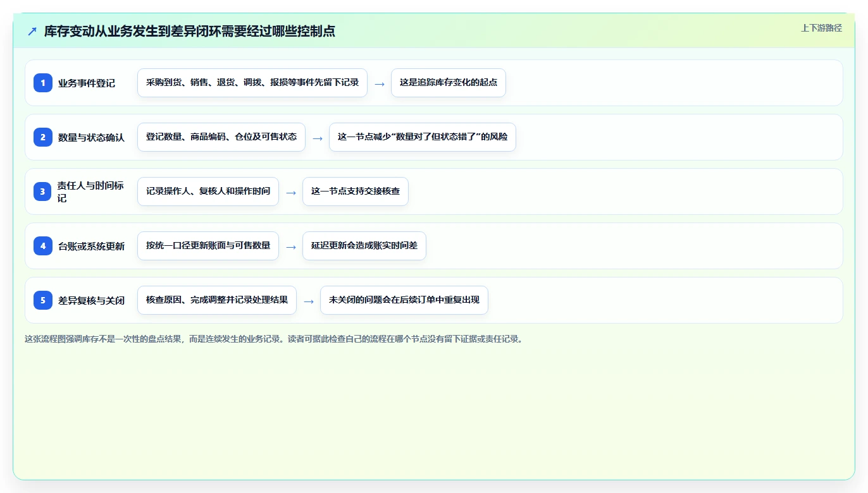The image size is (868, 493).
Task: Click the diagonal arrow icon beside the title
Action: [x=32, y=31]
